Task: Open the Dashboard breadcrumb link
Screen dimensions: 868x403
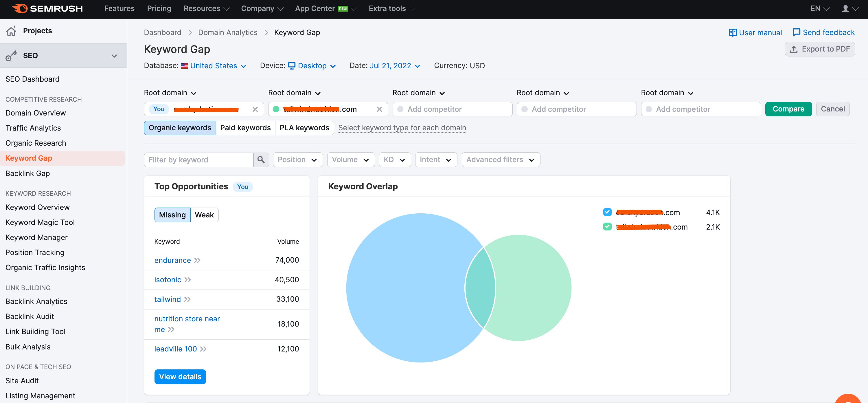Action: tap(162, 33)
